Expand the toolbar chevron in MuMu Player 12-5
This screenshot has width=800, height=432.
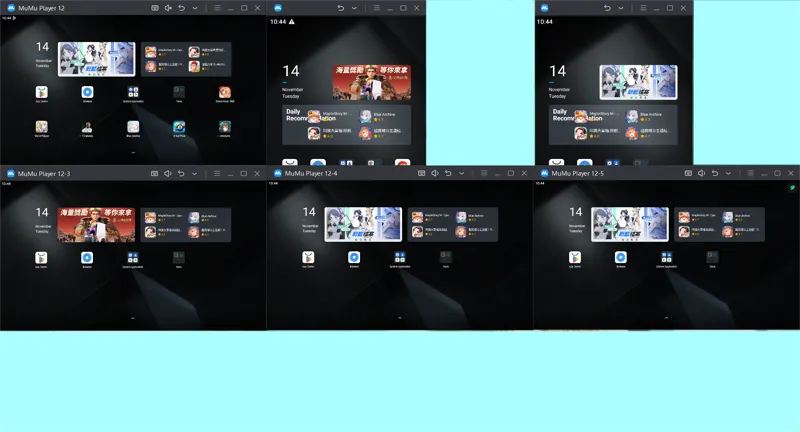[728, 173]
